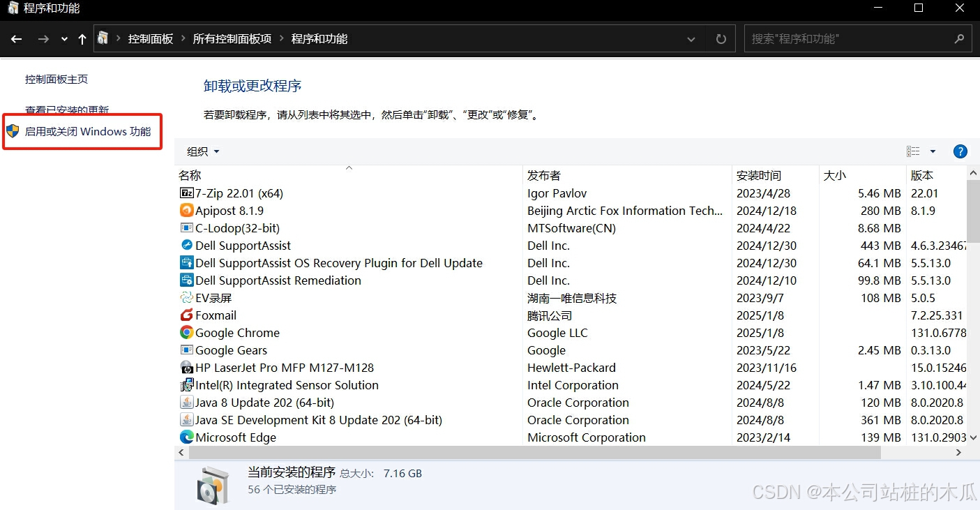Click the horizontal scrollbar left arrow
This screenshot has width=980, height=510.
(181, 453)
